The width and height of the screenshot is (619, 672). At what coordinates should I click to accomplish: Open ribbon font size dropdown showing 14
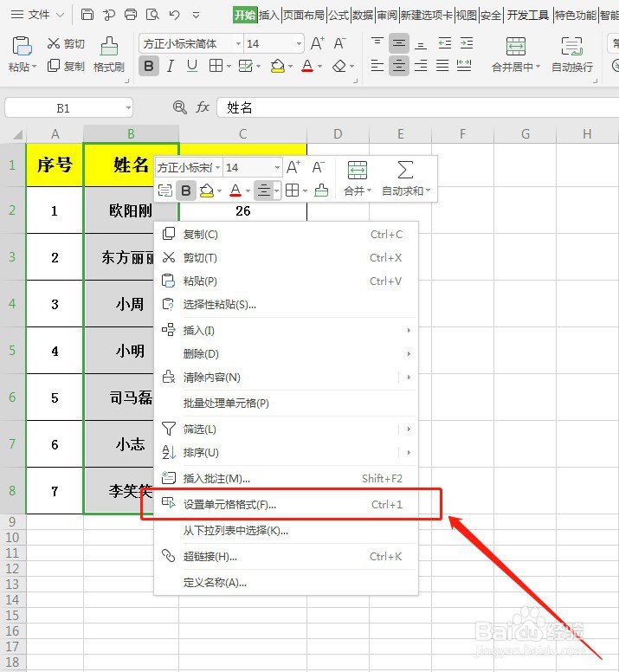click(299, 43)
